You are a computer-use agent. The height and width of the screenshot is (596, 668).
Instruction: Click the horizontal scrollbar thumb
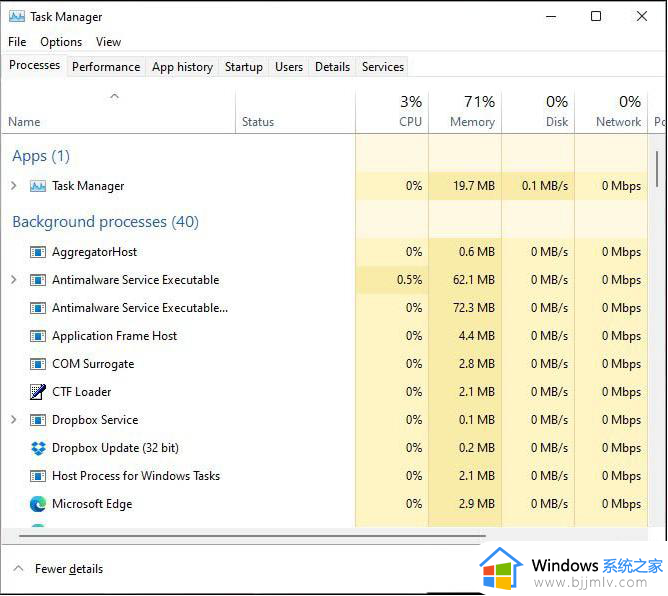[252, 536]
